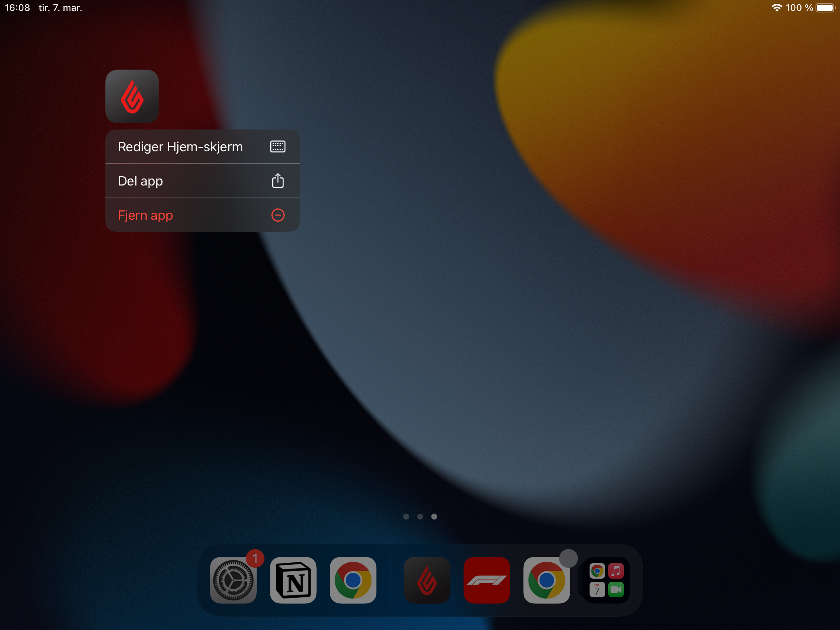
Task: Open Lightspeed app in the dock
Action: (x=427, y=580)
